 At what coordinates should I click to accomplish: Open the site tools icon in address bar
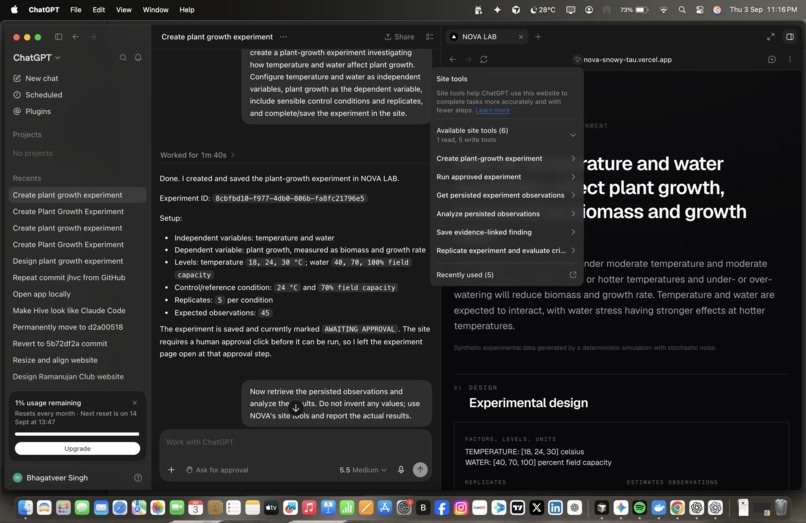pyautogui.click(x=577, y=60)
